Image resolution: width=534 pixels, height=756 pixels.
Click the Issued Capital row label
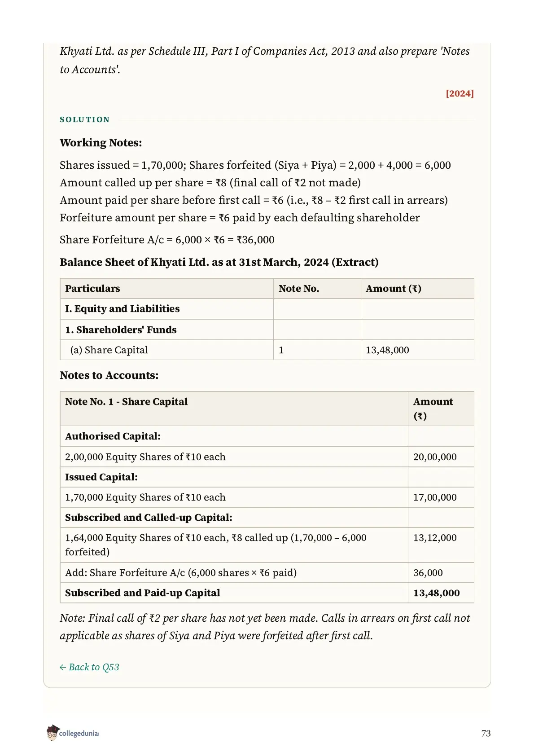pyautogui.click(x=101, y=477)
